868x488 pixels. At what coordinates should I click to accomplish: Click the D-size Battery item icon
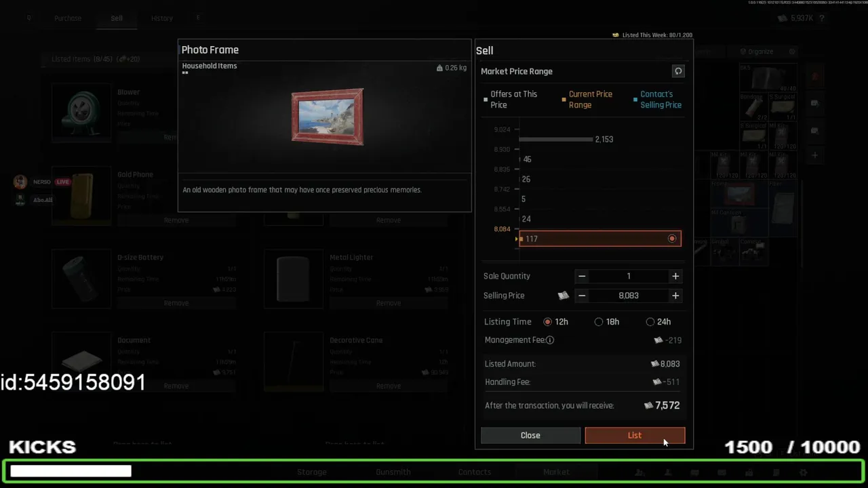coord(81,279)
